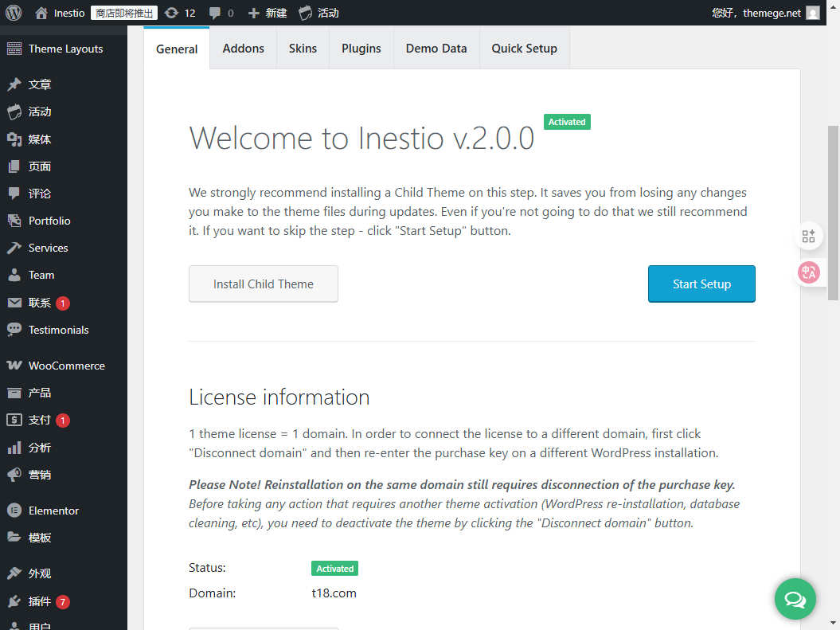Click the Welcome to Inestio v.2.0.0 heading
Viewport: 840px width, 630px height.
pyautogui.click(x=361, y=138)
